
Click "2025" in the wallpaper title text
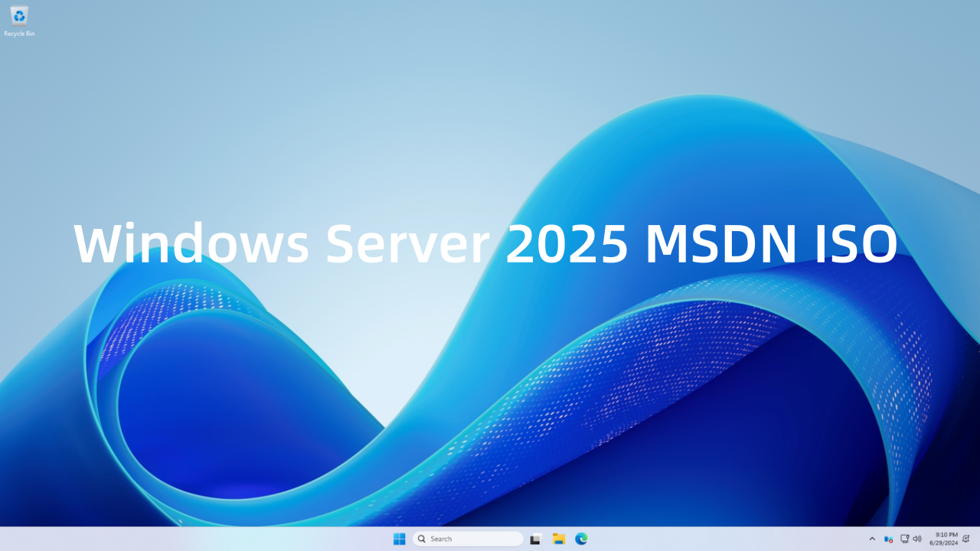click(567, 244)
